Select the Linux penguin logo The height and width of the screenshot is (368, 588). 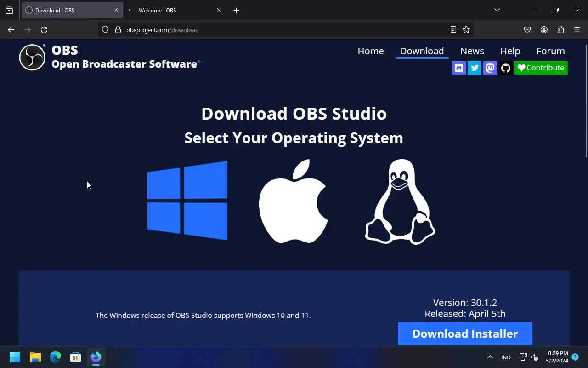400,201
